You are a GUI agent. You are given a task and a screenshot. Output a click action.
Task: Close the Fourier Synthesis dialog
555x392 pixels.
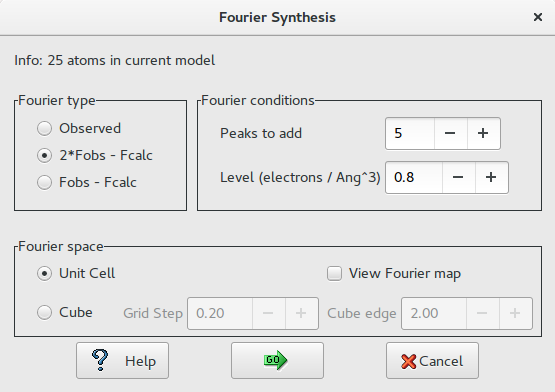[x=538, y=17]
